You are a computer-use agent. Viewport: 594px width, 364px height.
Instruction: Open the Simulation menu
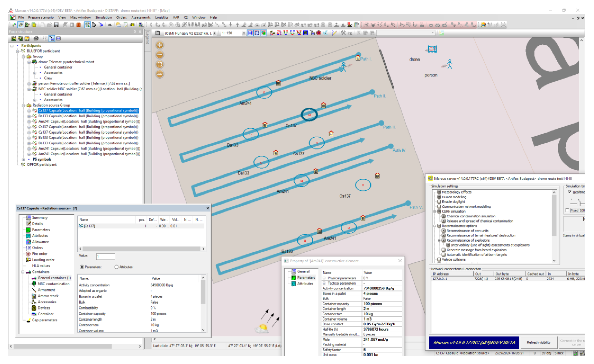[x=103, y=17]
